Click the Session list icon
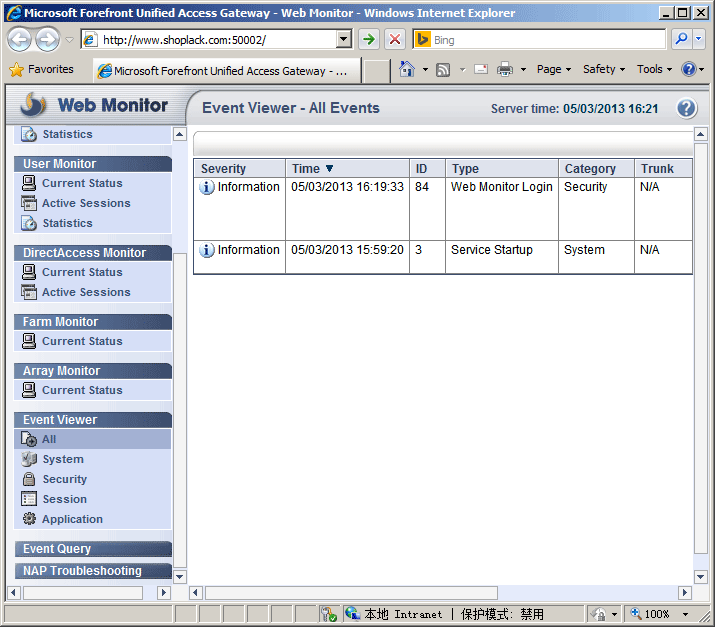Viewport: 715px width, 627px height. tap(29, 499)
